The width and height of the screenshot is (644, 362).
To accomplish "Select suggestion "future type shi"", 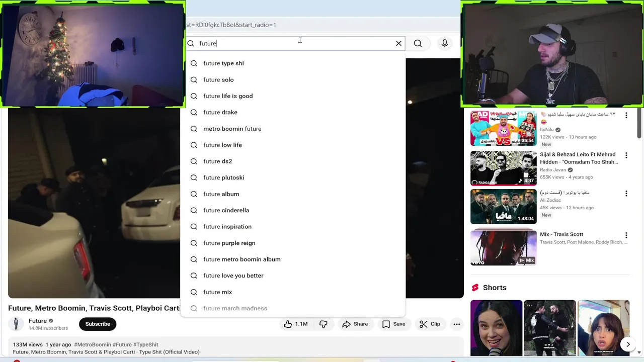I will pos(293,63).
